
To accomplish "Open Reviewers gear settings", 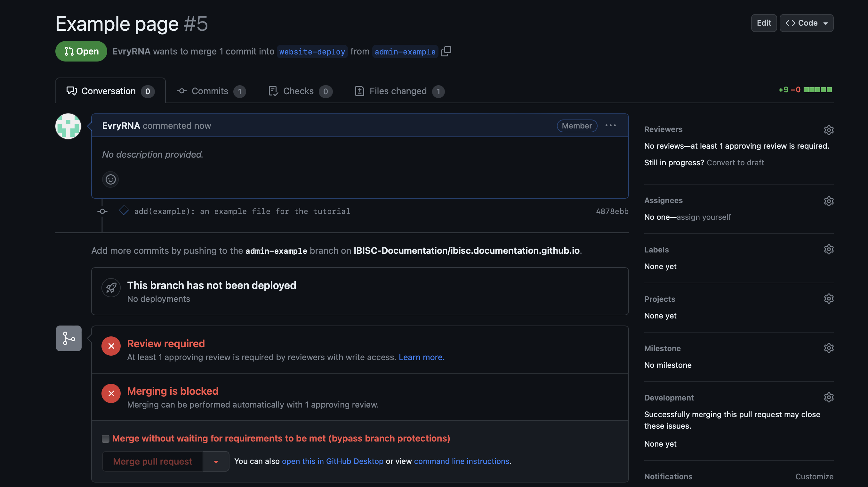I will coord(829,130).
